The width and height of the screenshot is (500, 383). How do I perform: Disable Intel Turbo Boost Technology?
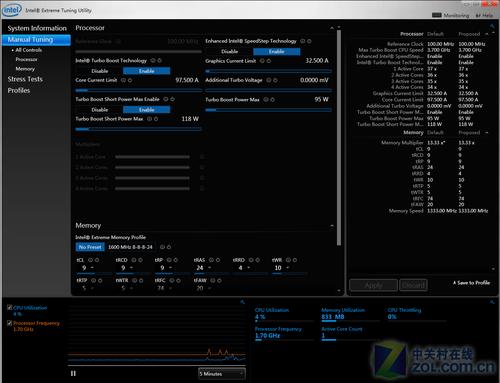point(99,71)
